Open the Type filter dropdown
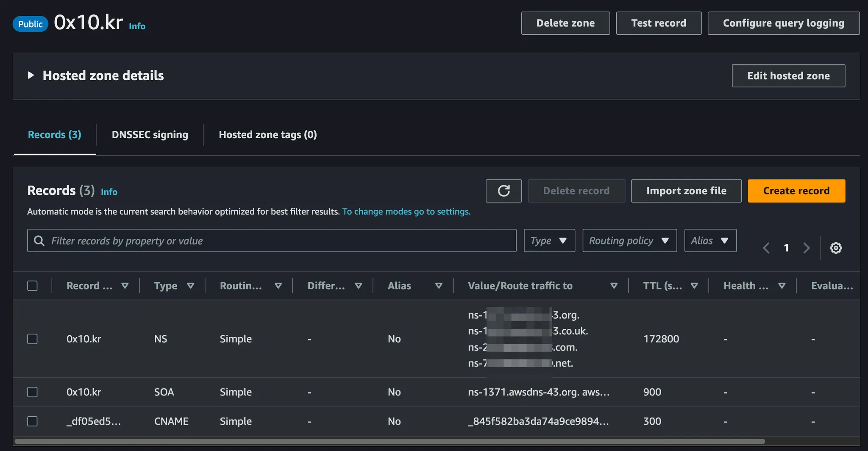This screenshot has height=451, width=868. (549, 241)
